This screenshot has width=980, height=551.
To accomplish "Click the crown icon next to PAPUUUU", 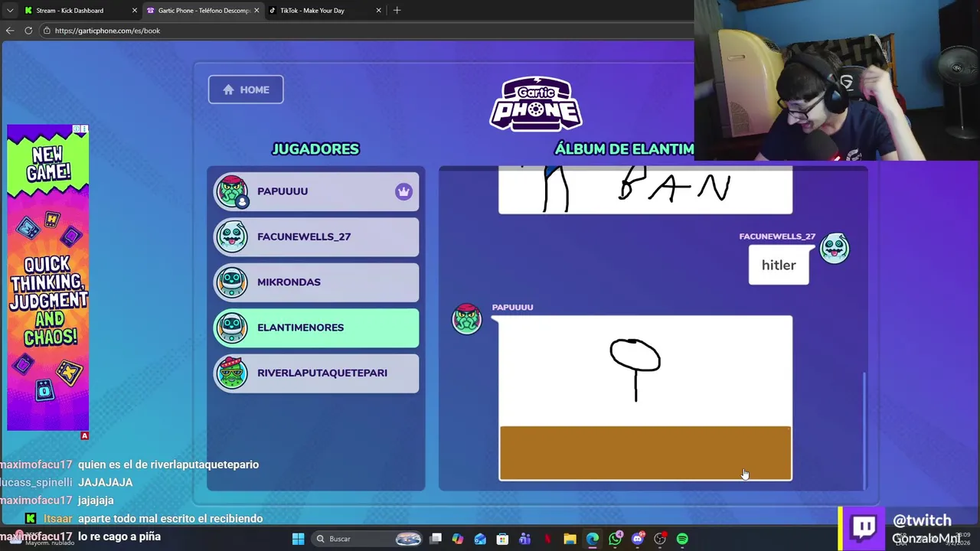I will 403,191.
